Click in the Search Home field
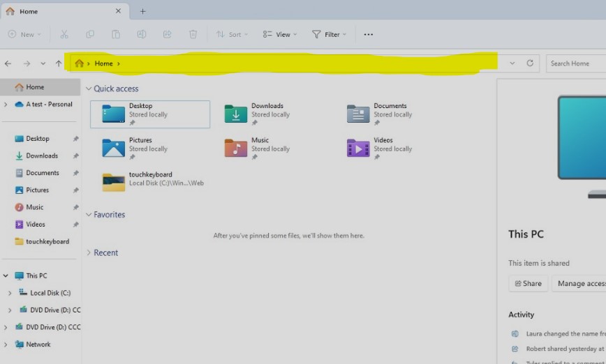 coord(576,63)
